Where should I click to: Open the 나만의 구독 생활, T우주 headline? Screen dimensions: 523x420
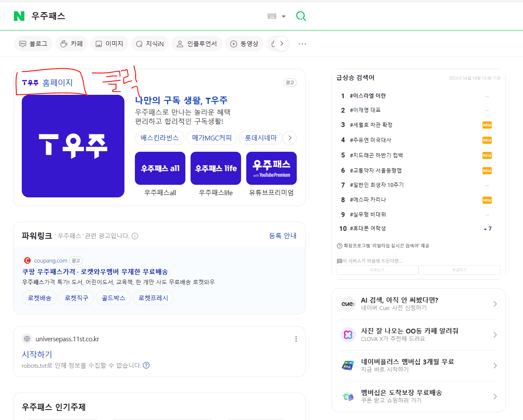(x=181, y=100)
